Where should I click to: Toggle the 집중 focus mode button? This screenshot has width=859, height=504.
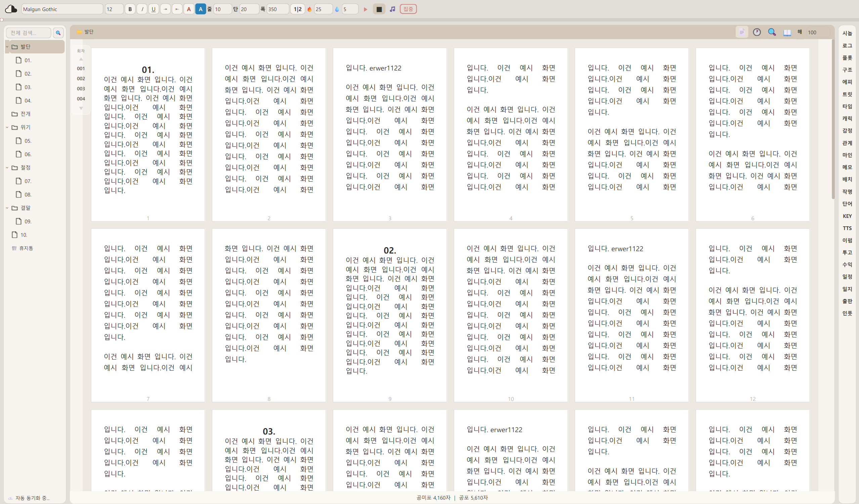[x=408, y=9]
